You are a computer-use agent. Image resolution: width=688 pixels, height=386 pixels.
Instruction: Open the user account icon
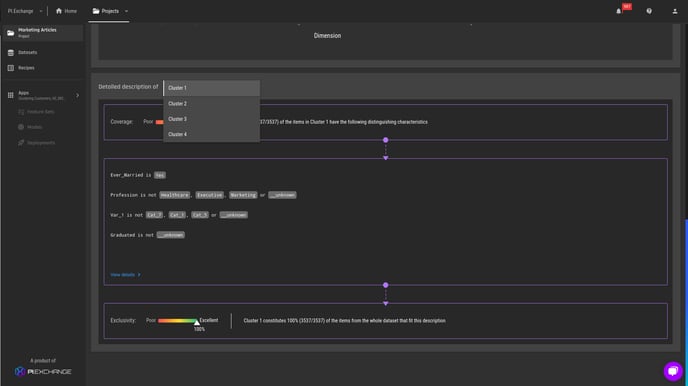click(x=675, y=11)
